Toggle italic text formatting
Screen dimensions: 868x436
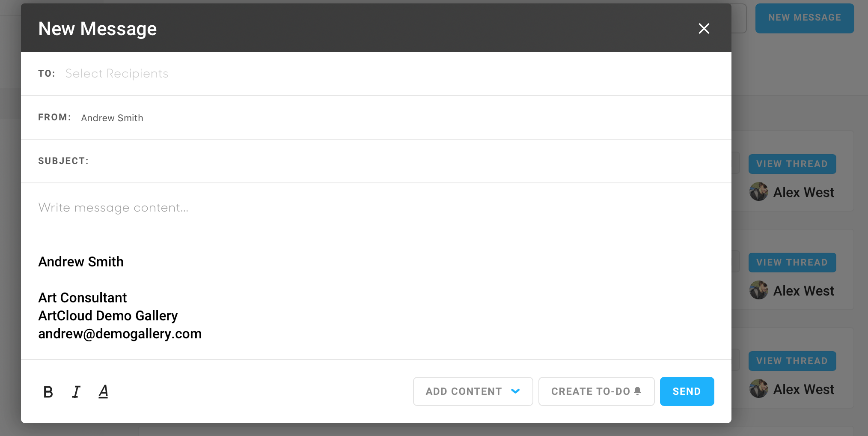pyautogui.click(x=76, y=392)
